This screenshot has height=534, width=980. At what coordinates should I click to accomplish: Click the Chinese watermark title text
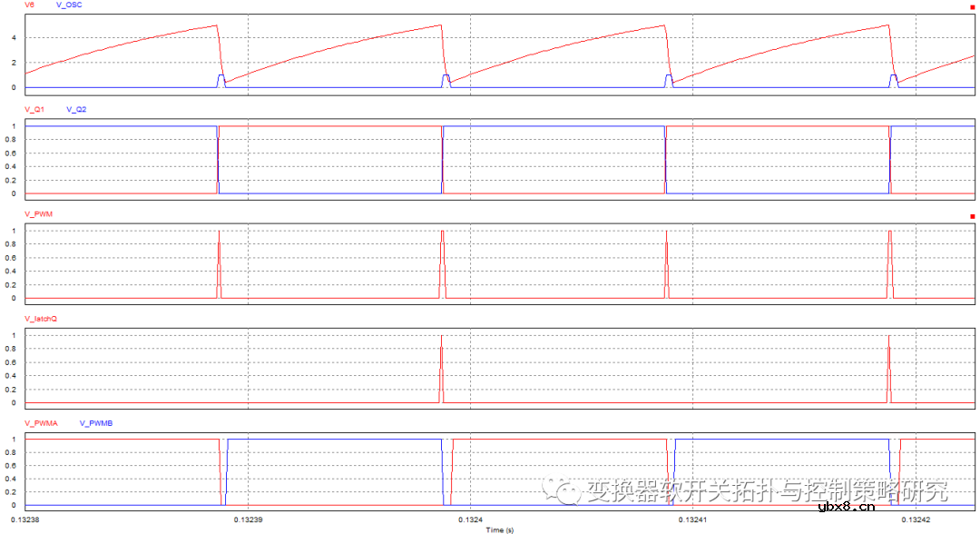click(767, 491)
